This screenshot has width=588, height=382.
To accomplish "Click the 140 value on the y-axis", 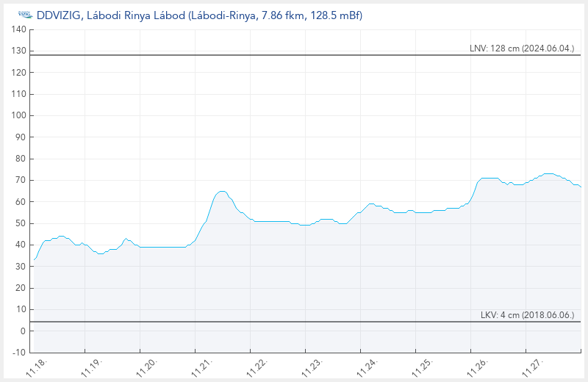I will 18,29.
